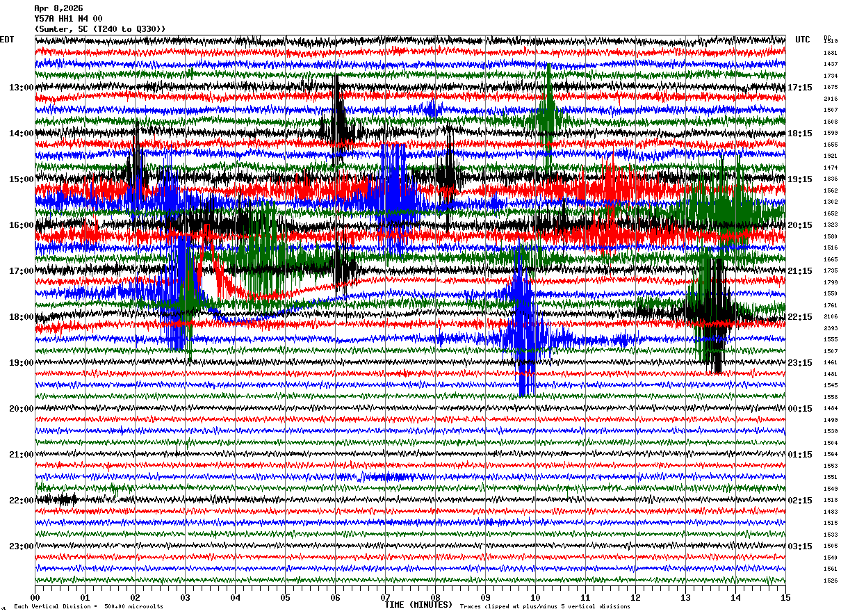
Task: Click the DC value '1323'
Action: pyautogui.click(x=830, y=225)
